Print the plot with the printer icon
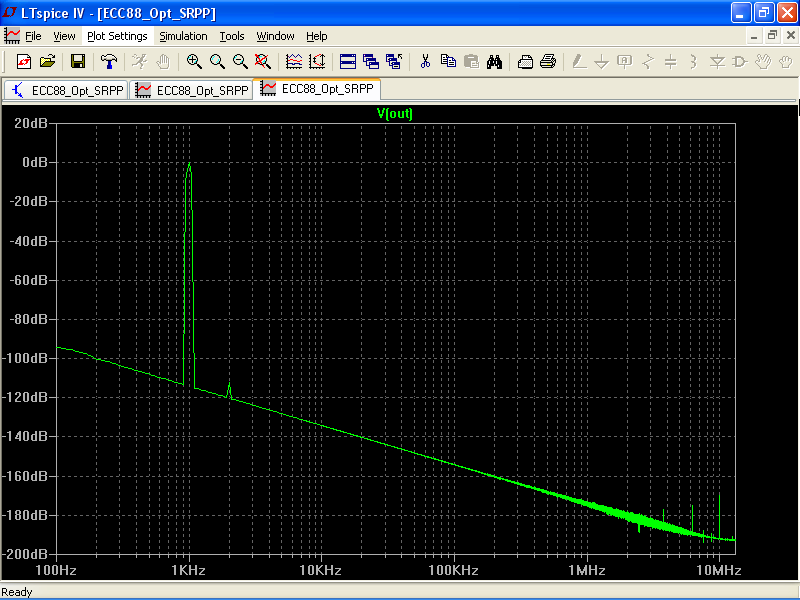 point(548,62)
